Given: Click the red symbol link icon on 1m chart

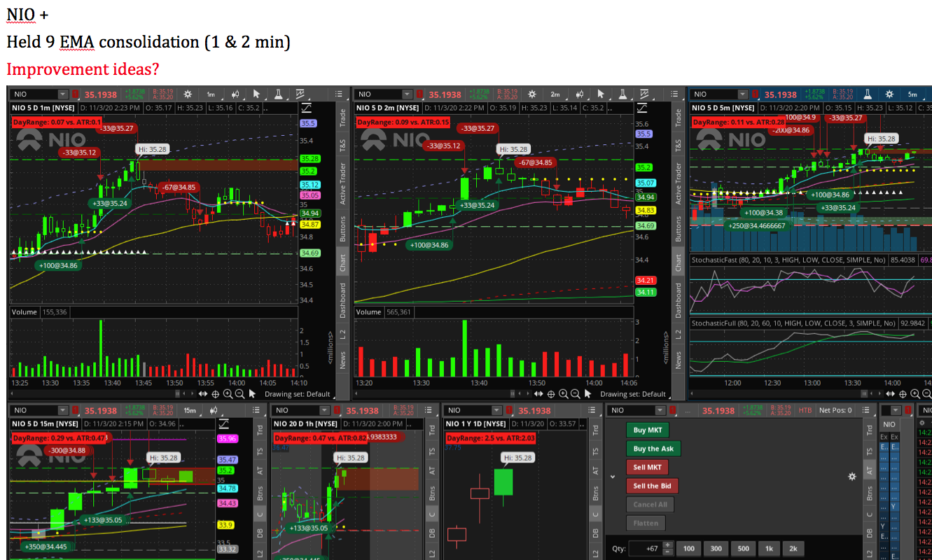Looking at the screenshot, I should (76, 94).
